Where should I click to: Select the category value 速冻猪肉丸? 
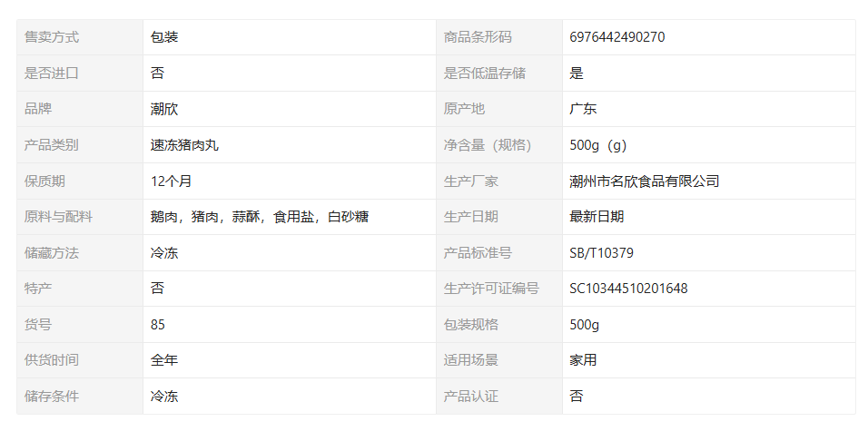184,145
